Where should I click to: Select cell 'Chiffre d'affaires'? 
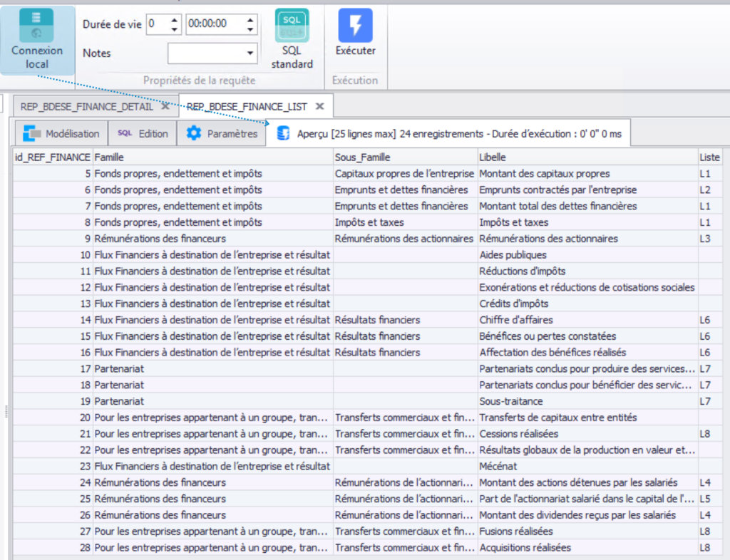point(587,320)
